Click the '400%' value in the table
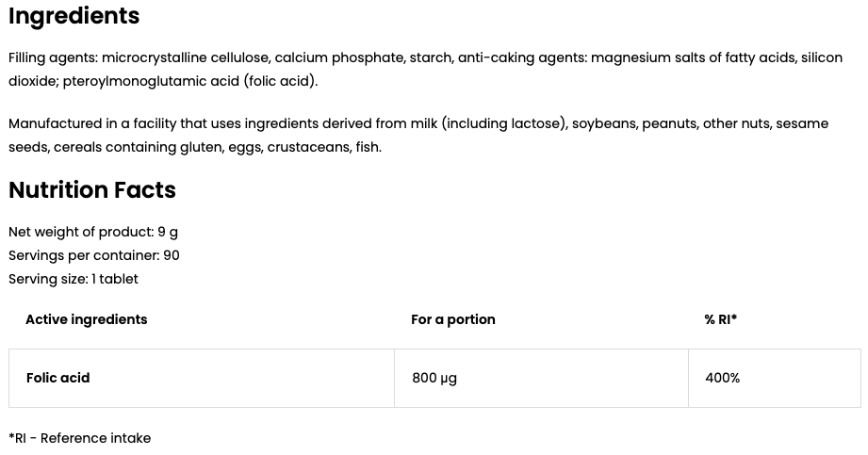The width and height of the screenshot is (868, 455). click(722, 378)
